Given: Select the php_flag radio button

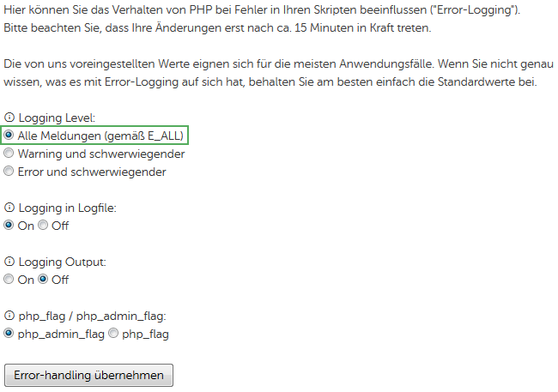Looking at the screenshot, I should click(113, 333).
